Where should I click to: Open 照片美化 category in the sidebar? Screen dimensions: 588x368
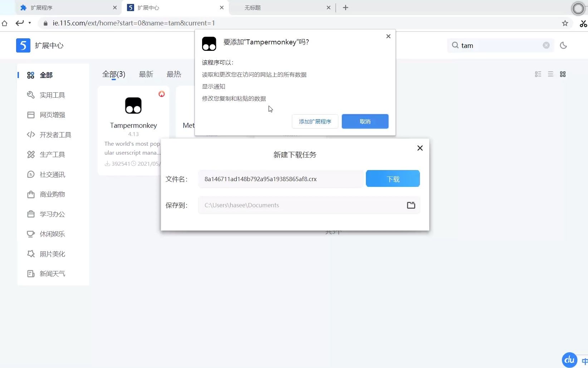click(x=53, y=254)
